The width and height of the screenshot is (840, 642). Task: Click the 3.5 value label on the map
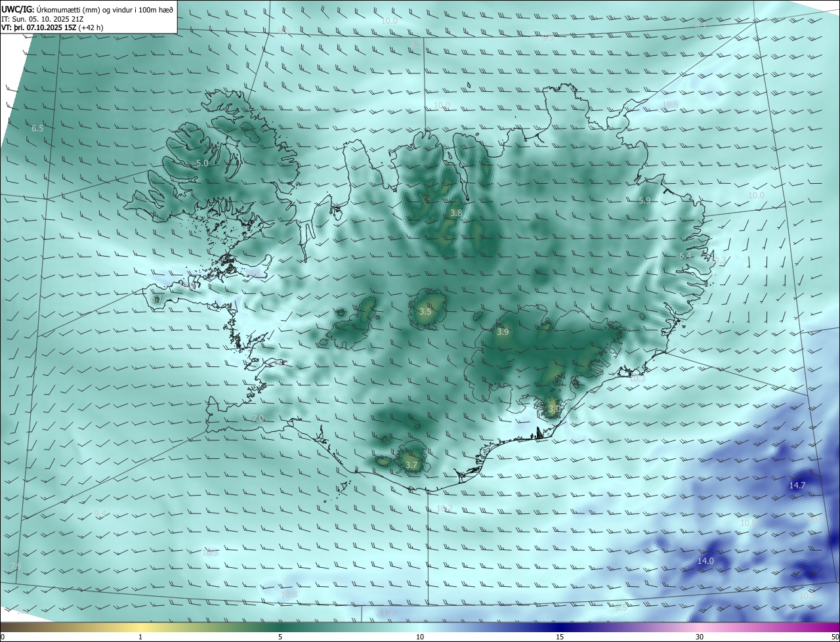425,311
